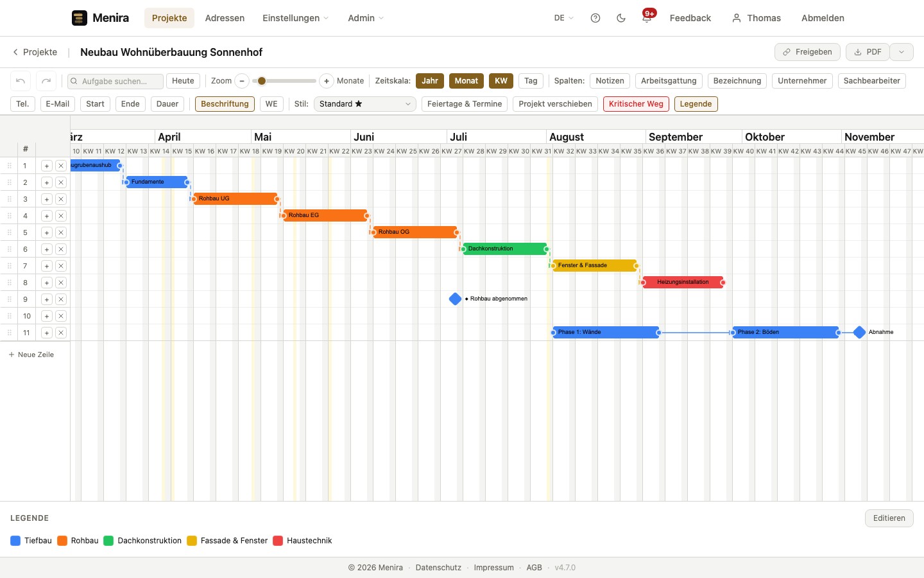Go to the Adressen tab
This screenshot has width=924, height=578.
(225, 18)
